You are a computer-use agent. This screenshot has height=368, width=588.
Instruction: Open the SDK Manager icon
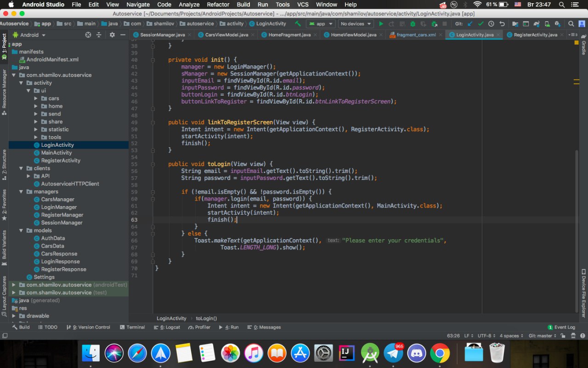[x=558, y=23]
